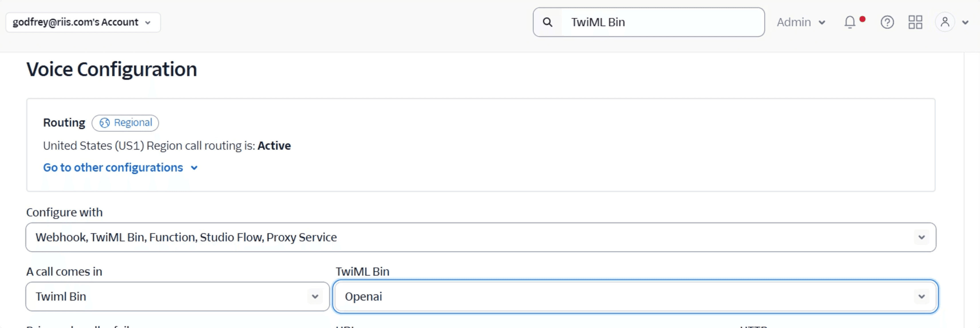This screenshot has width=980, height=328.
Task: Open the Configure with dropdown
Action: click(x=481, y=237)
